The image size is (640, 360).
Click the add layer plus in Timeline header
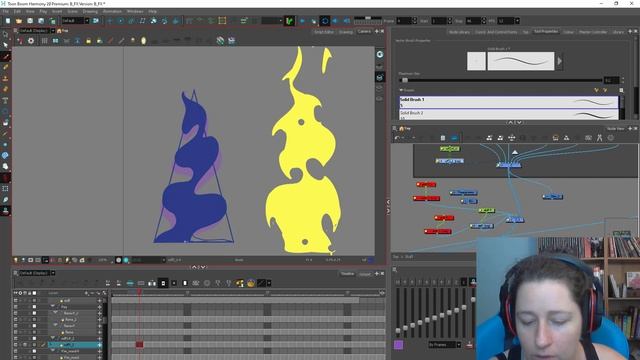tap(86, 293)
